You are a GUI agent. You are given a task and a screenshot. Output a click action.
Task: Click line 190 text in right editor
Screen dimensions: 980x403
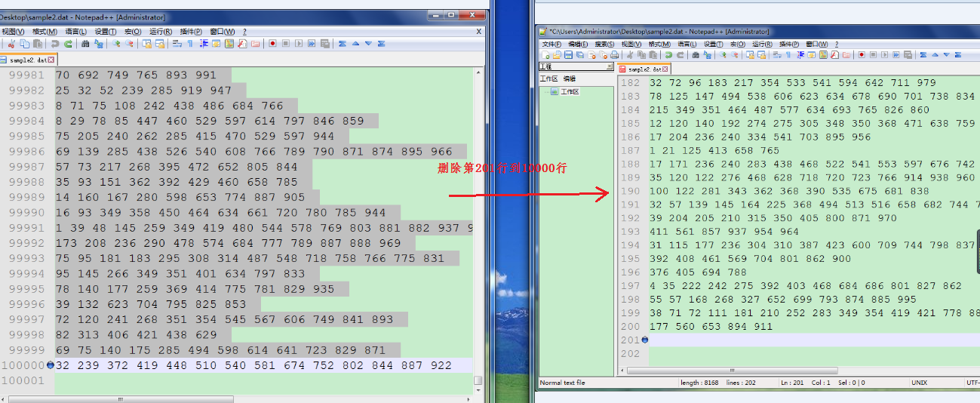point(789,192)
